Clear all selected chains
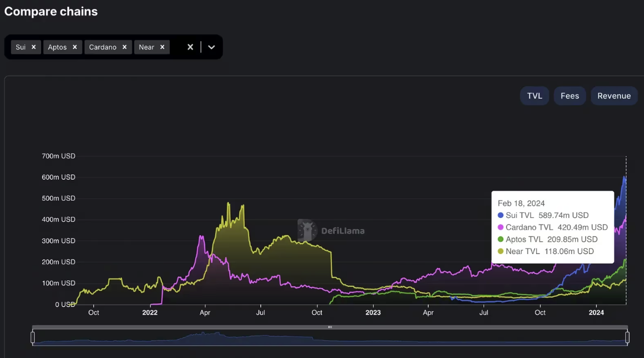This screenshot has width=644, height=358. point(190,47)
